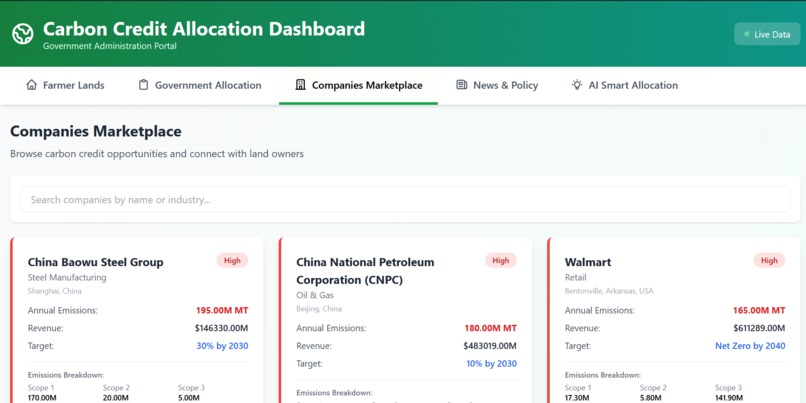Click the Carbon Credit Allocation Dashboard title
The image size is (806, 403).
[x=204, y=29]
